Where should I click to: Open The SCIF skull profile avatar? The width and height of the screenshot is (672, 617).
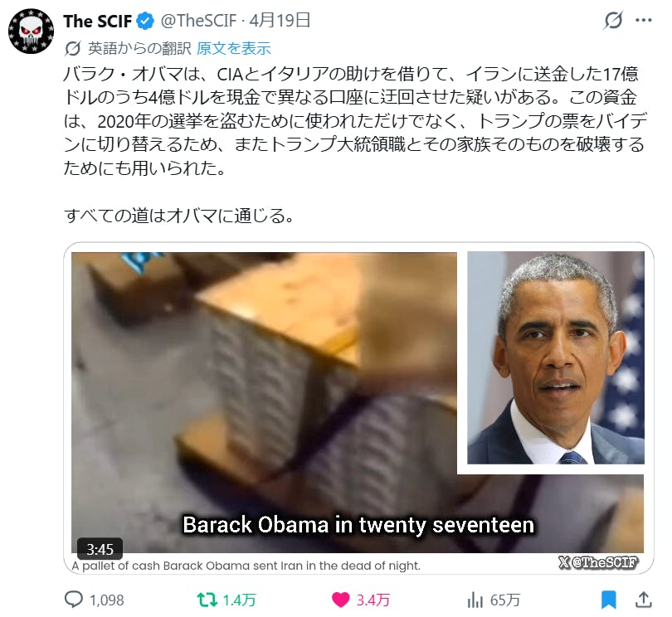point(31,31)
